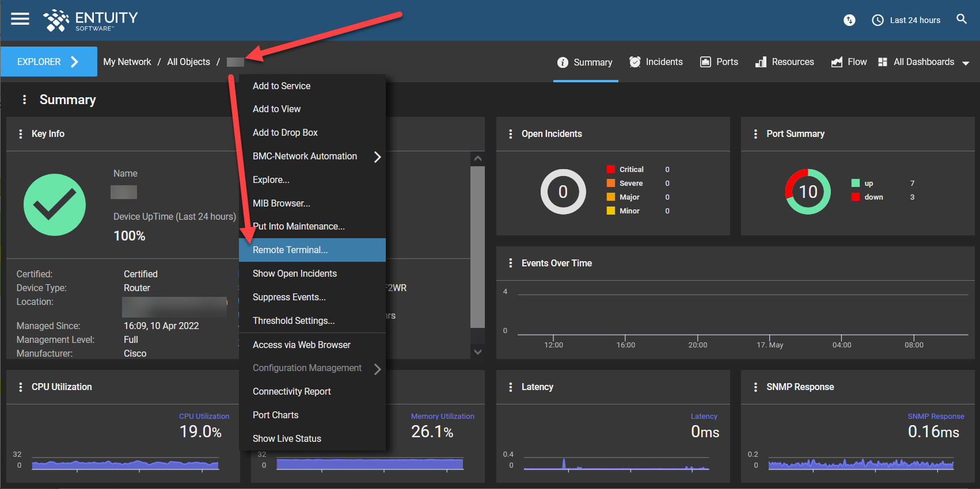Open the SNMP Response panel options menu
The width and height of the screenshot is (980, 489).
tap(755, 387)
